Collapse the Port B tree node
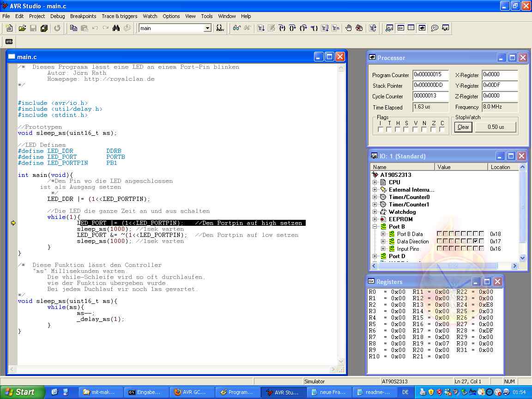Viewport: 532px width, 399px height. 375,227
